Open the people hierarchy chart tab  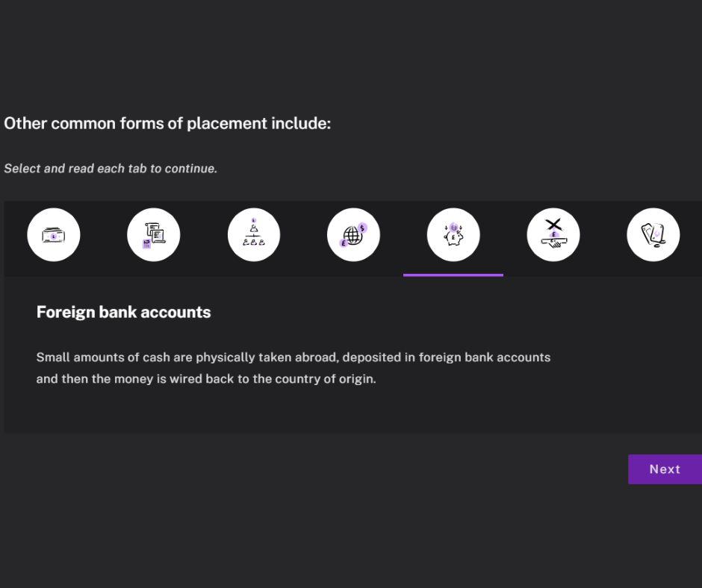pos(254,234)
